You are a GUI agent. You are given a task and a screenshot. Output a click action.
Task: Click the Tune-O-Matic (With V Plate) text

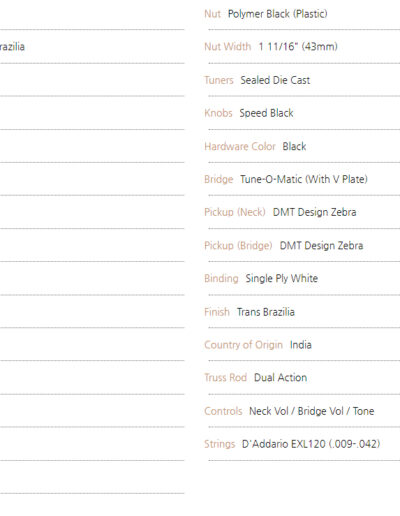click(304, 179)
